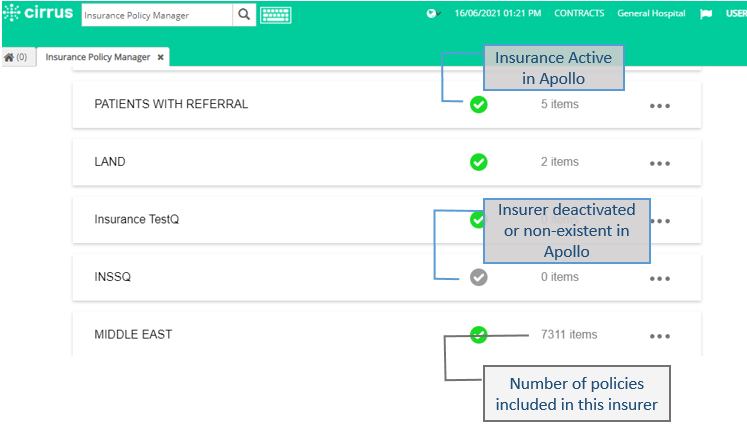Click the flag icon in header

coord(706,14)
